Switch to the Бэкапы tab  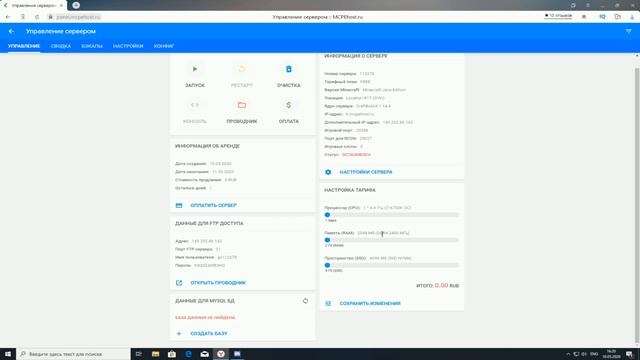[x=92, y=46]
